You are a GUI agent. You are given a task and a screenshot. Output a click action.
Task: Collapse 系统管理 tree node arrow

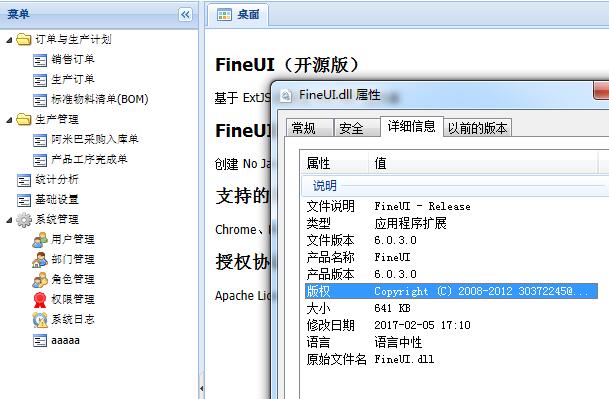(x=9, y=220)
